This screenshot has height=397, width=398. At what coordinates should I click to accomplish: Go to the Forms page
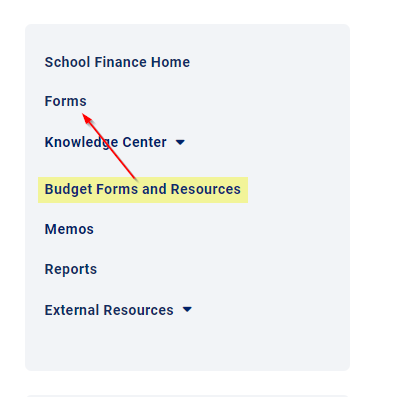(66, 101)
